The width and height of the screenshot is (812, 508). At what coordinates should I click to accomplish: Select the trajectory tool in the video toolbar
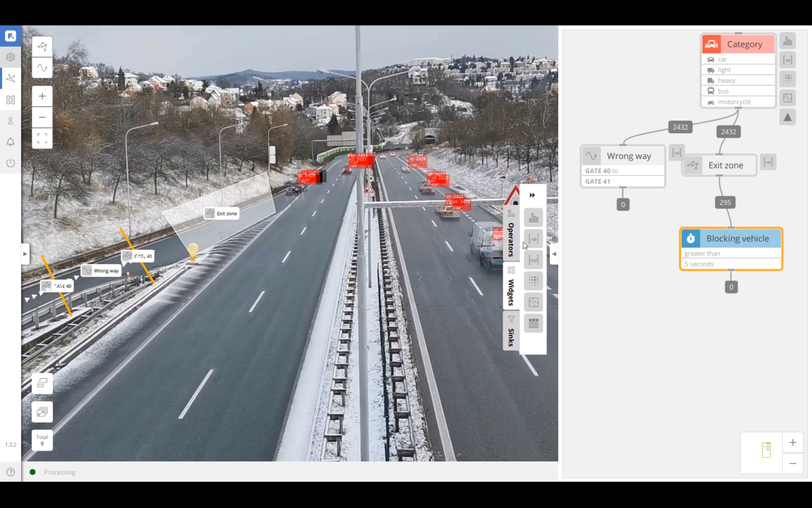click(42, 46)
